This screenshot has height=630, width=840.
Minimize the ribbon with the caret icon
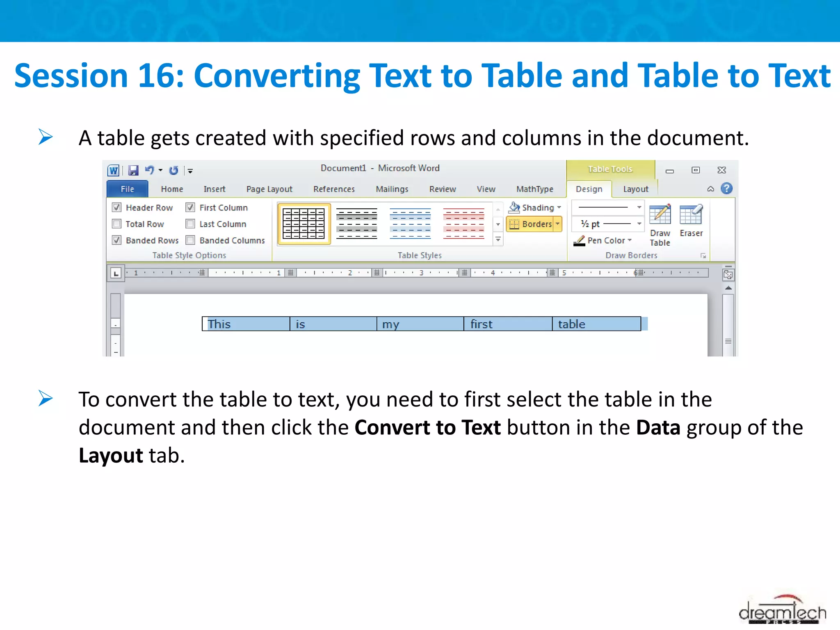(x=711, y=189)
